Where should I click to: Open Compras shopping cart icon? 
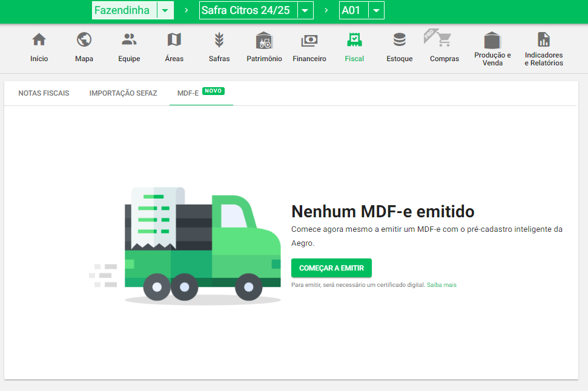tap(444, 41)
